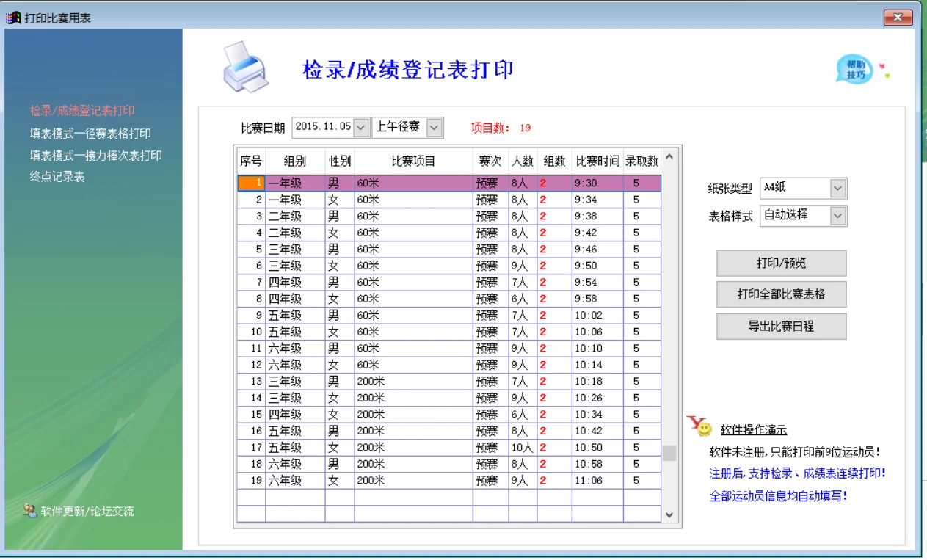Click the scrollbar down arrow on the table
The height and width of the screenshot is (560, 927).
668,515
